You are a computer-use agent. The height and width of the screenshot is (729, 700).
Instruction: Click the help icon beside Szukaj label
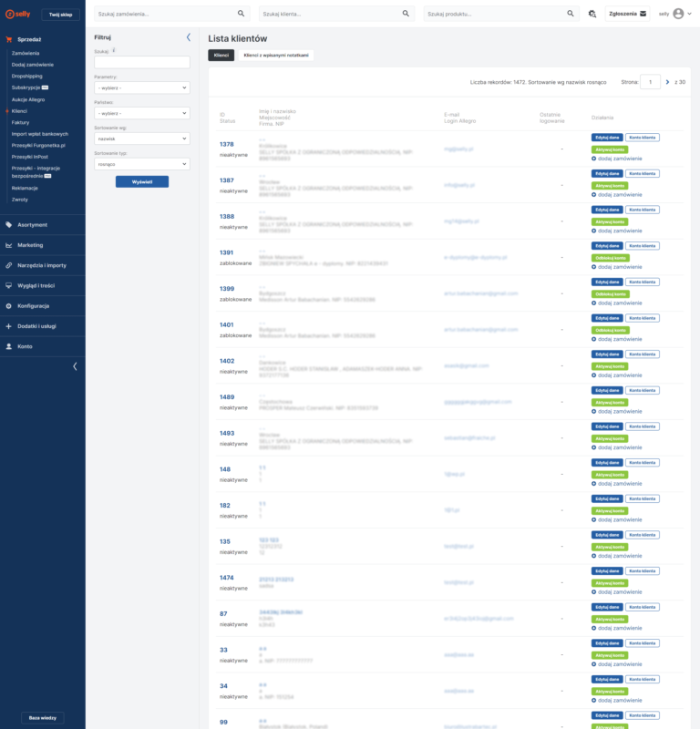114,51
